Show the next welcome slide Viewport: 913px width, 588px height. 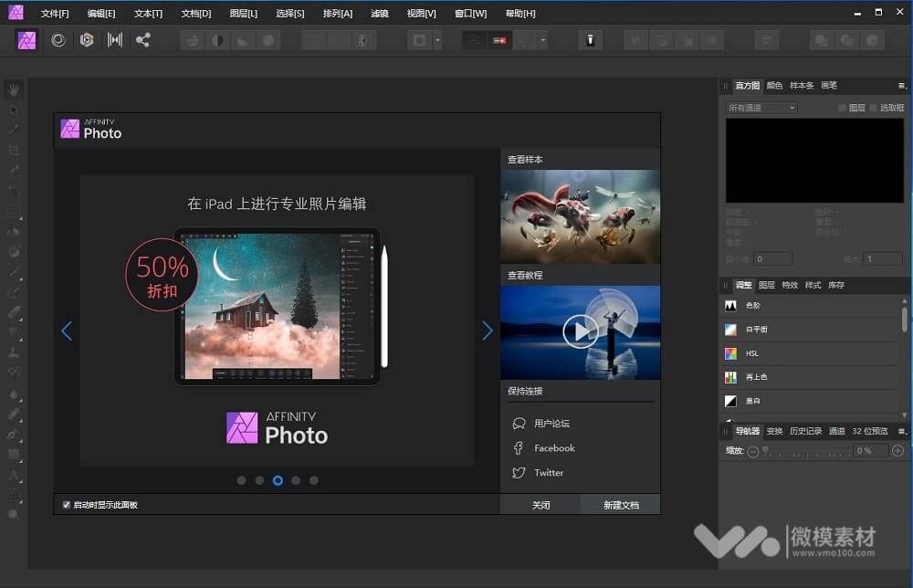click(x=488, y=331)
